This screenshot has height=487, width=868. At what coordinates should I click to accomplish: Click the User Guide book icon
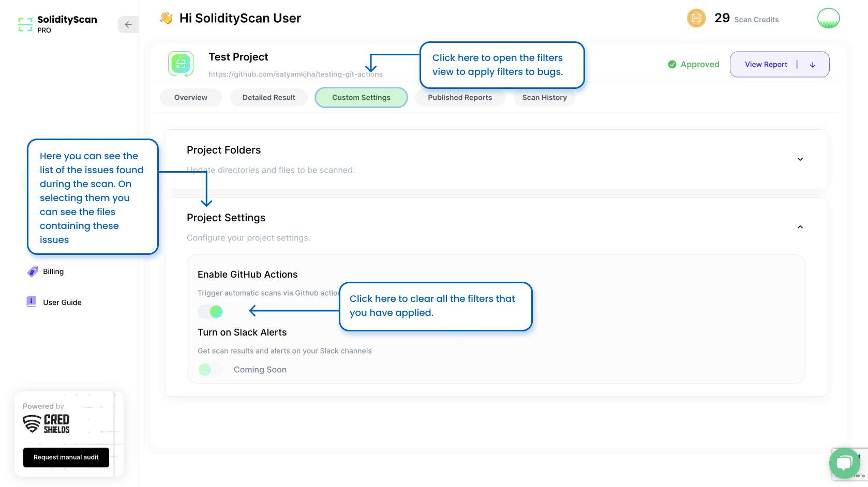tap(32, 302)
